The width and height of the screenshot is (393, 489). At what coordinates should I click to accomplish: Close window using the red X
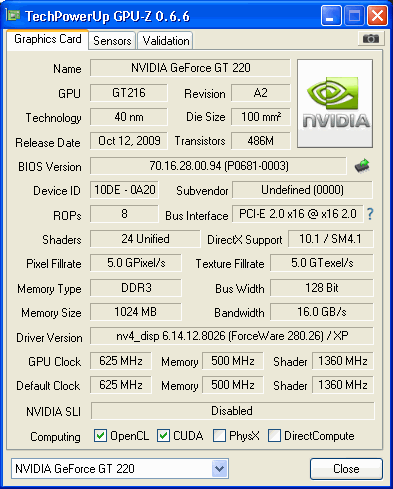click(377, 15)
